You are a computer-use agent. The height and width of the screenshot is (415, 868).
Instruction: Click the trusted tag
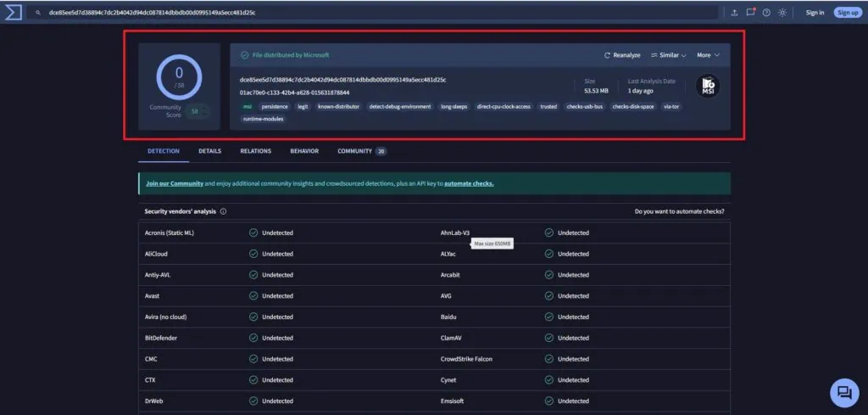548,106
